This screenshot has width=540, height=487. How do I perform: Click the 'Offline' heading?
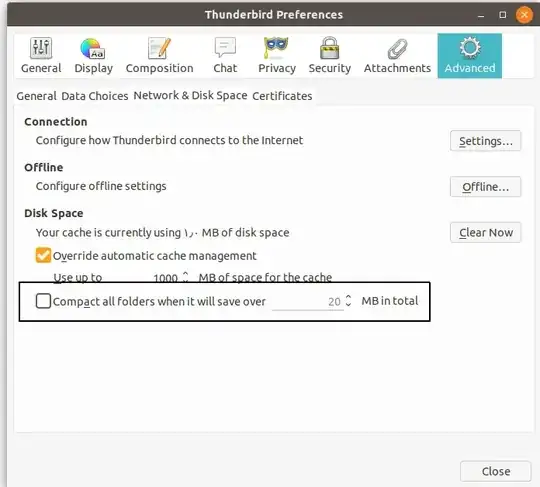(x=44, y=167)
